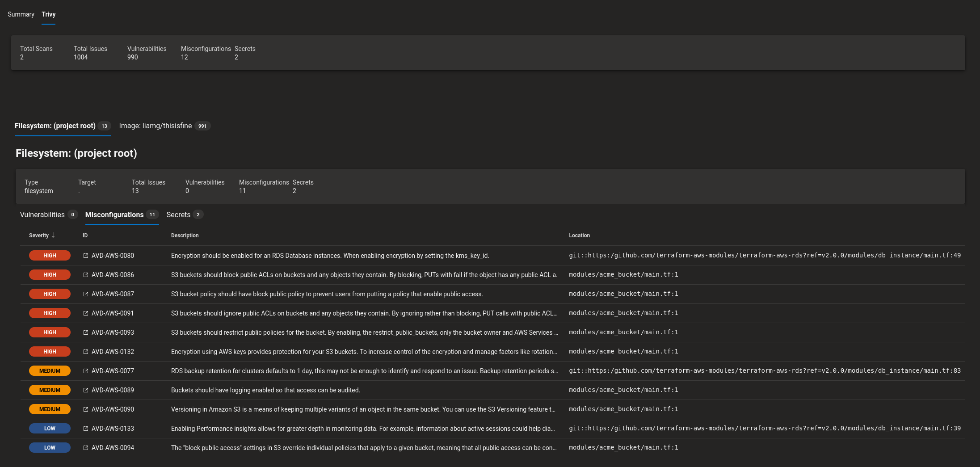
Task: Open external link icon for AVD-AWS-0132
Action: coord(86,352)
